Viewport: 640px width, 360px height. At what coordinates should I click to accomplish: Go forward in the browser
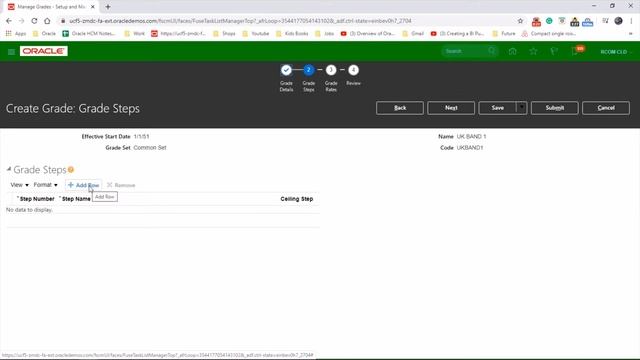click(x=22, y=21)
